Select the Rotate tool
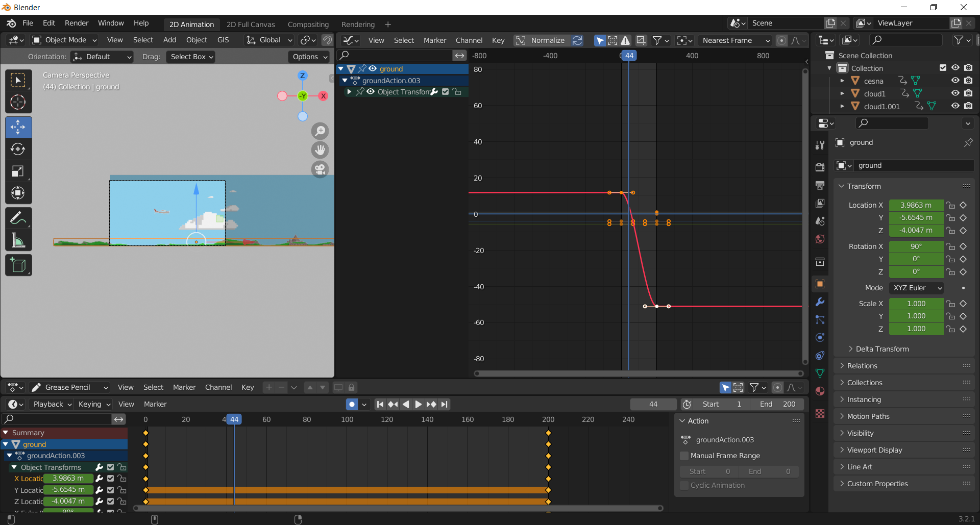Screen dimensions: 980x525 coord(18,149)
